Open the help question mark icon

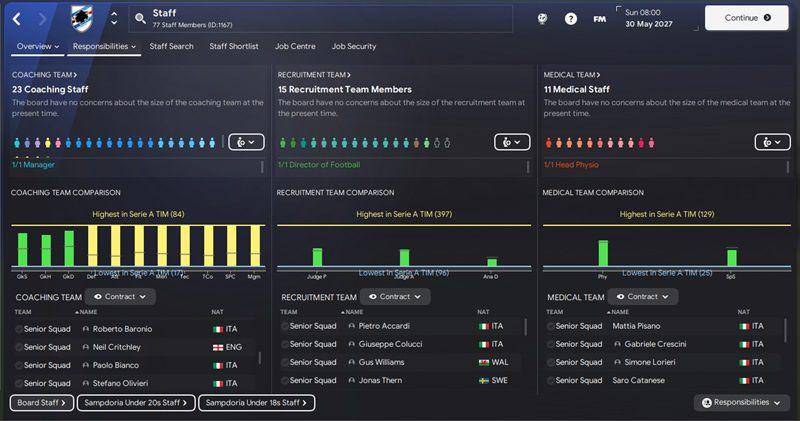571,19
